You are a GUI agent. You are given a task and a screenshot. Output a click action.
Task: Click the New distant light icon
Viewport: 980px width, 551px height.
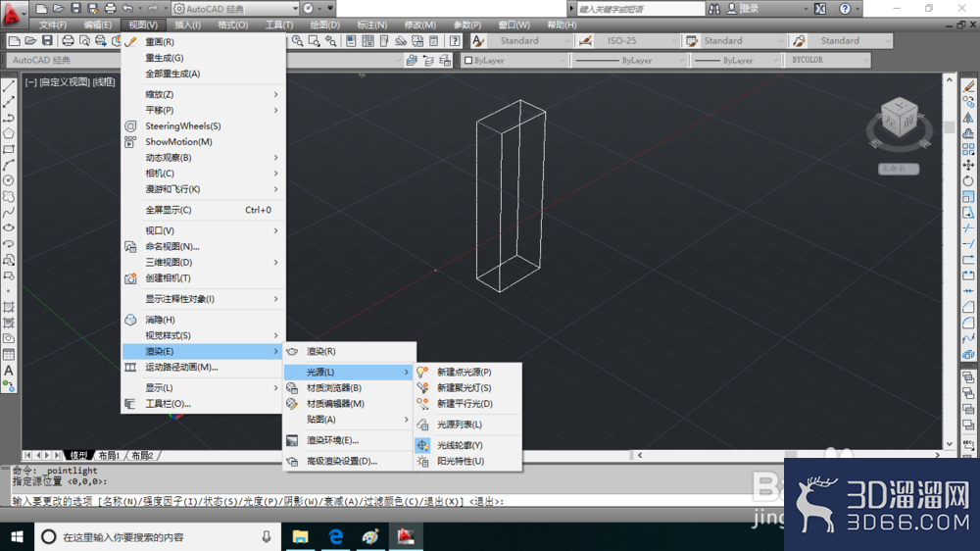(x=423, y=404)
